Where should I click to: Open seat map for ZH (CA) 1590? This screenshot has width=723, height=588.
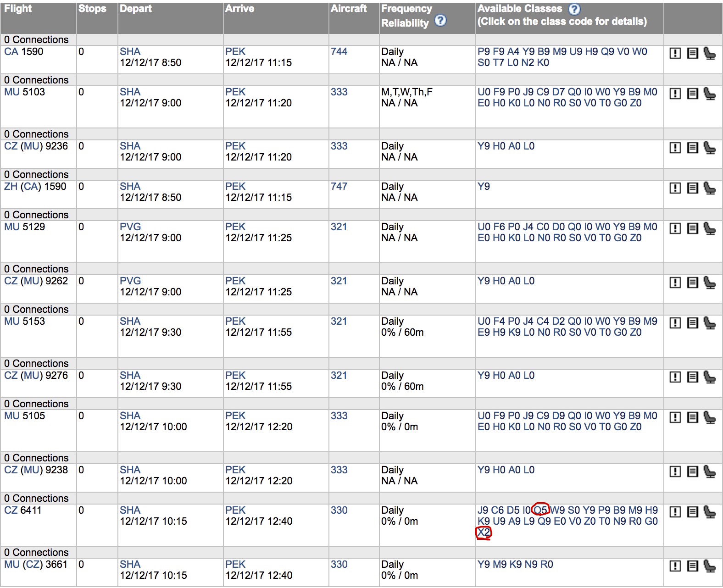click(709, 188)
